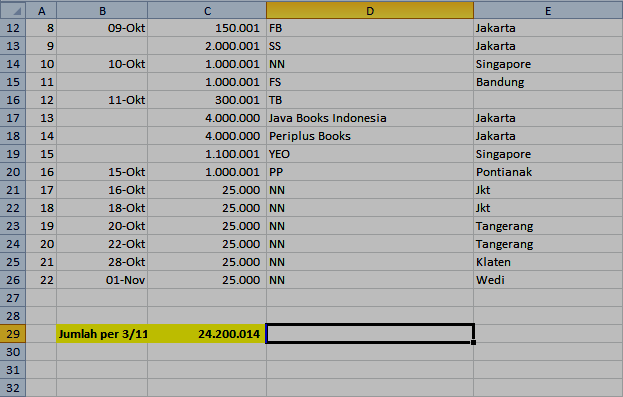The height and width of the screenshot is (397, 623).
Task: Select 25.000 in the 28-Okt row
Action: click(x=207, y=262)
